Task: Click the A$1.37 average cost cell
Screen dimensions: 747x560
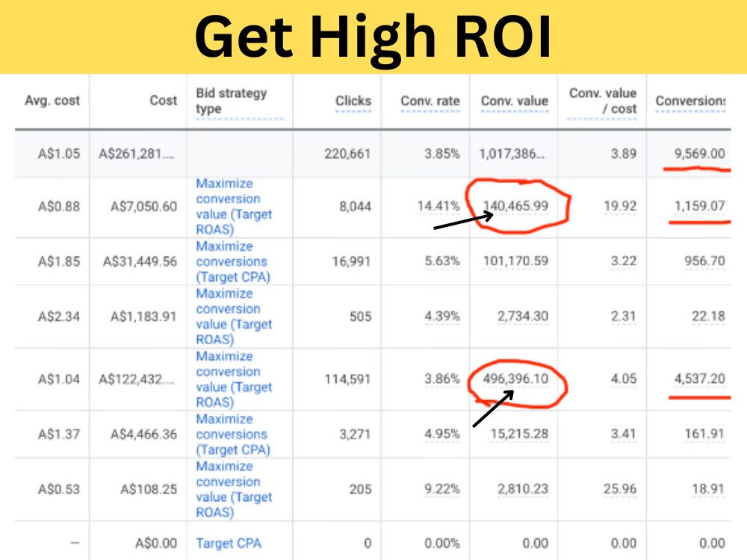Action: (59, 435)
